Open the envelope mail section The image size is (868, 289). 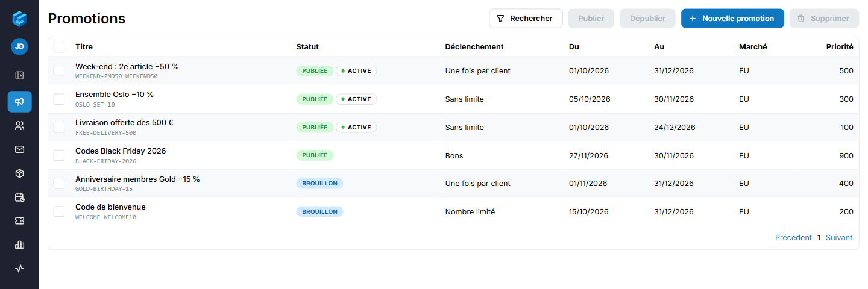(x=19, y=149)
